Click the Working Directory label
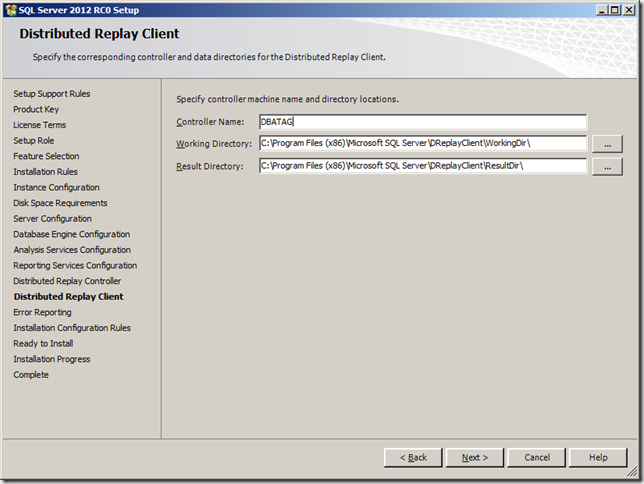 point(214,144)
